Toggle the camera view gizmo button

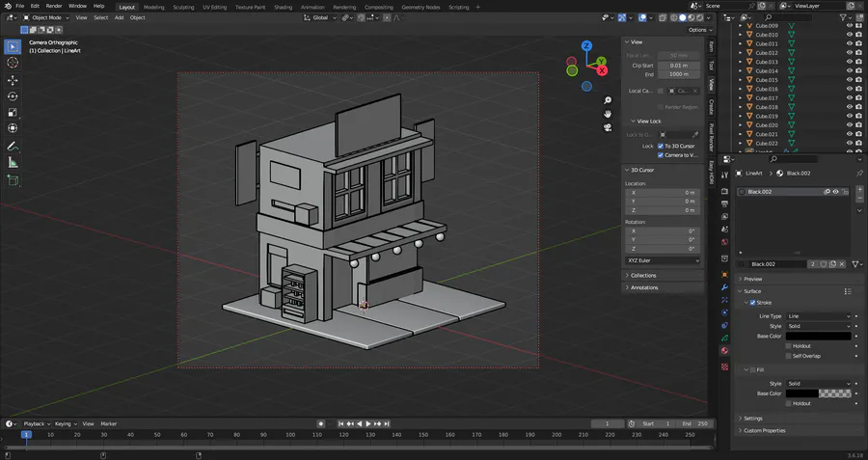tap(608, 127)
